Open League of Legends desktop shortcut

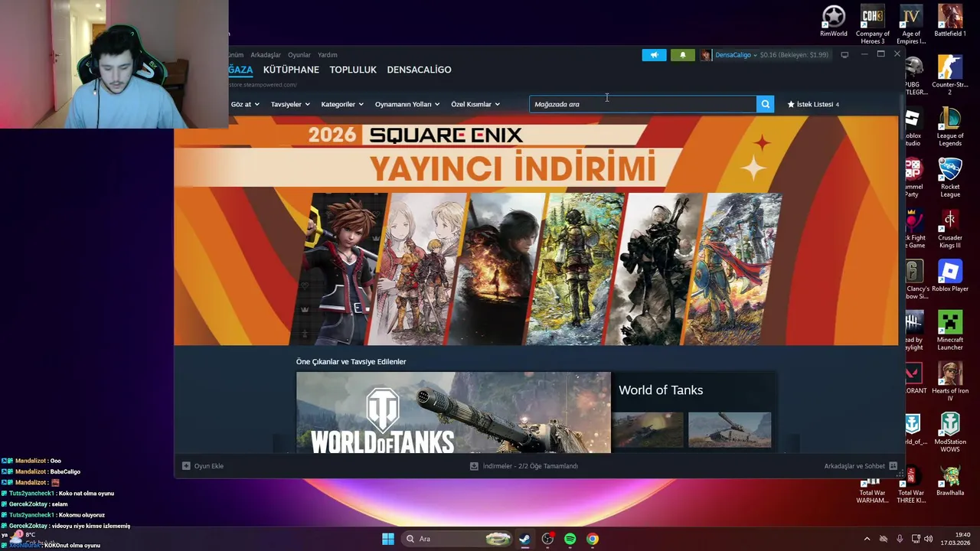point(950,127)
